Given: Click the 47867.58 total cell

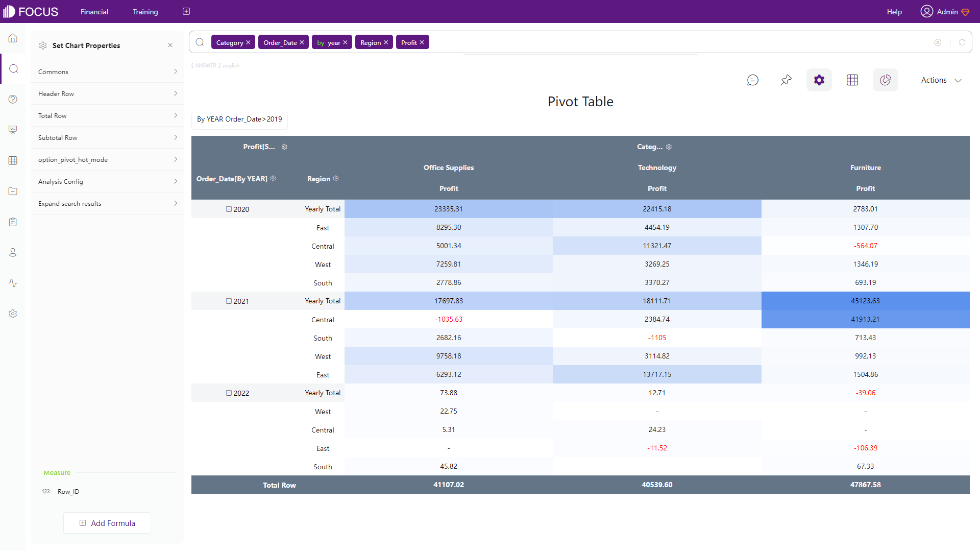Looking at the screenshot, I should 866,485.
